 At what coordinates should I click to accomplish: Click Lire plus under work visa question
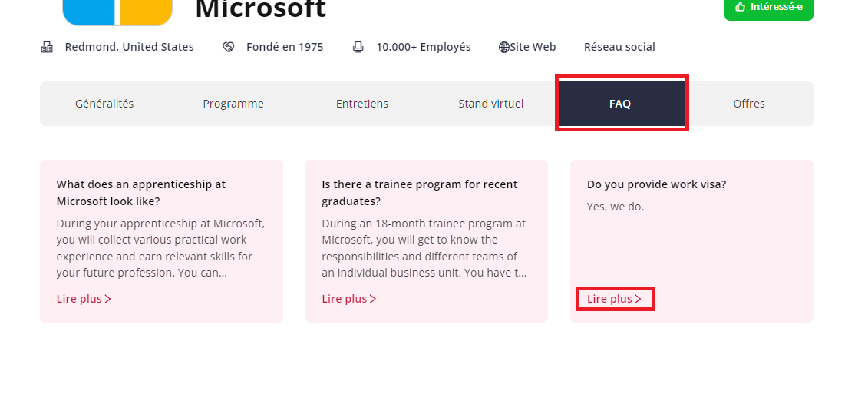click(x=615, y=299)
